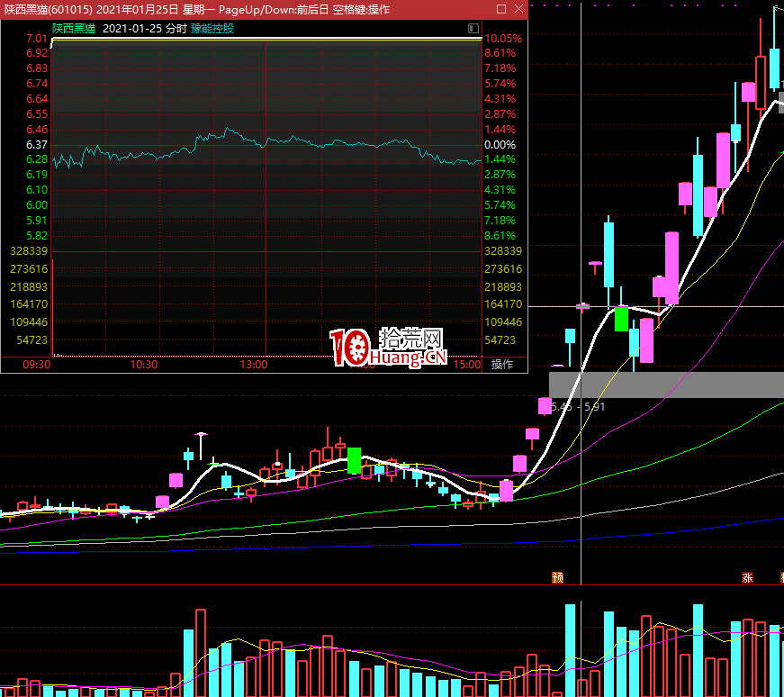This screenshot has height=697, width=784.
Task: Select the gray price range box 5.45 - 5.91
Action: point(666,385)
